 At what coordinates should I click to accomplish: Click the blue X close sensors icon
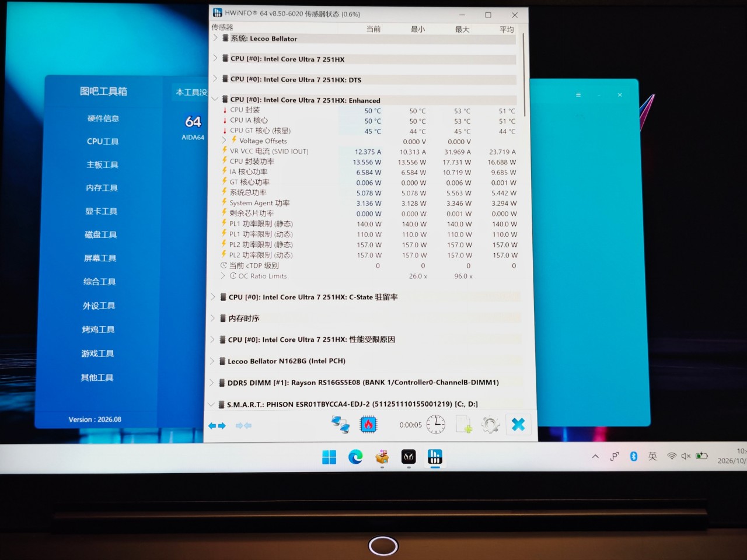[518, 424]
